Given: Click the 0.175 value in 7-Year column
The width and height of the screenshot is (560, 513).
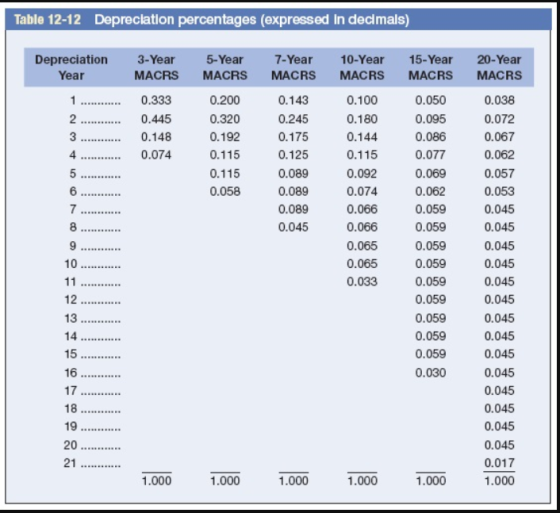Looking at the screenshot, I should click(x=293, y=137).
